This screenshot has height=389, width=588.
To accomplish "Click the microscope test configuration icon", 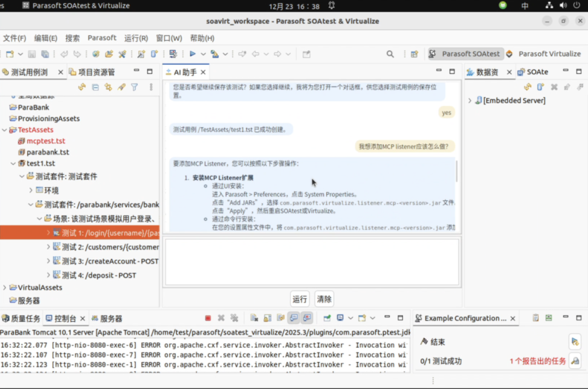I will click(215, 54).
